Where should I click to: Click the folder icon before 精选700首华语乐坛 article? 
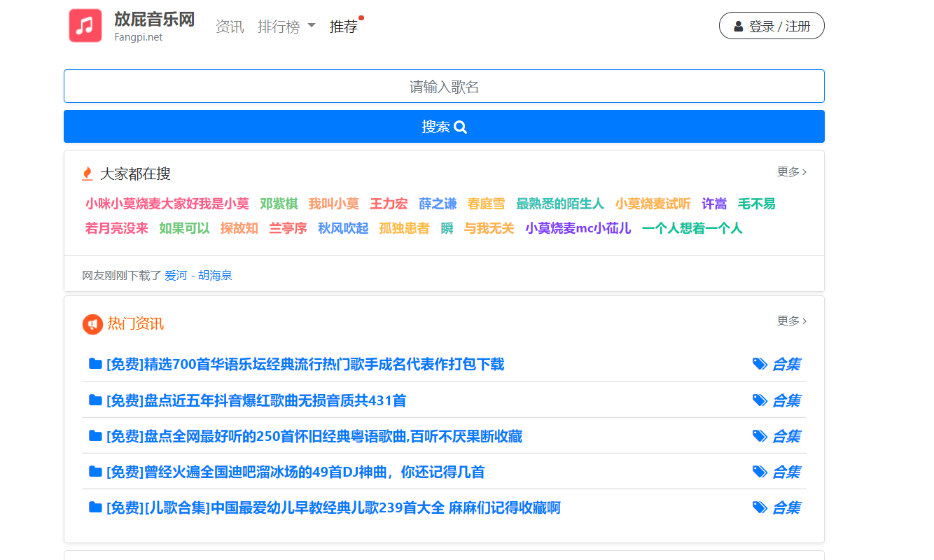[95, 364]
